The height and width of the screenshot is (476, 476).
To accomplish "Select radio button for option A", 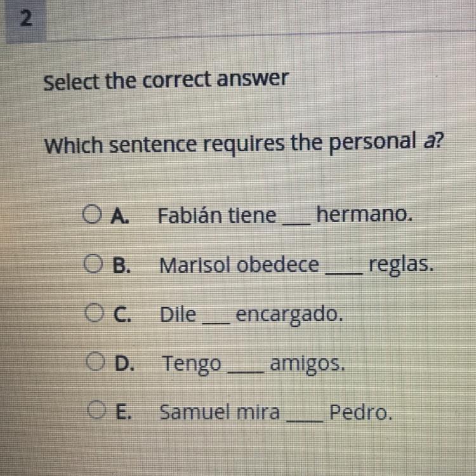I will point(91,214).
